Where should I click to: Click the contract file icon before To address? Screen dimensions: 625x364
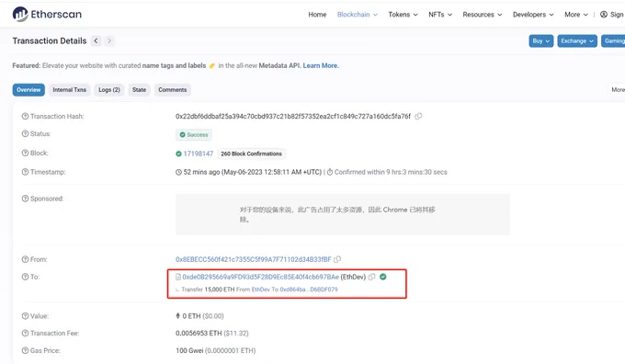[178, 277]
